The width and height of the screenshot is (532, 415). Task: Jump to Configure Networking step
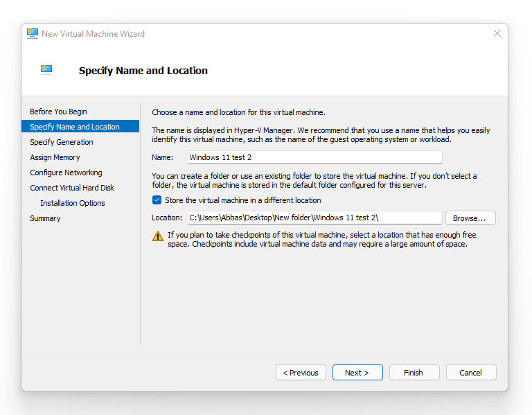tap(66, 173)
